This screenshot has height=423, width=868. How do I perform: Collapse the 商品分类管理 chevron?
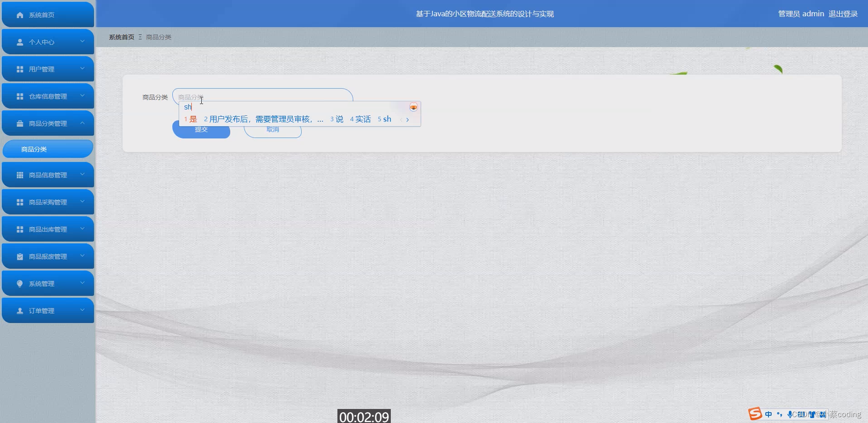82,123
